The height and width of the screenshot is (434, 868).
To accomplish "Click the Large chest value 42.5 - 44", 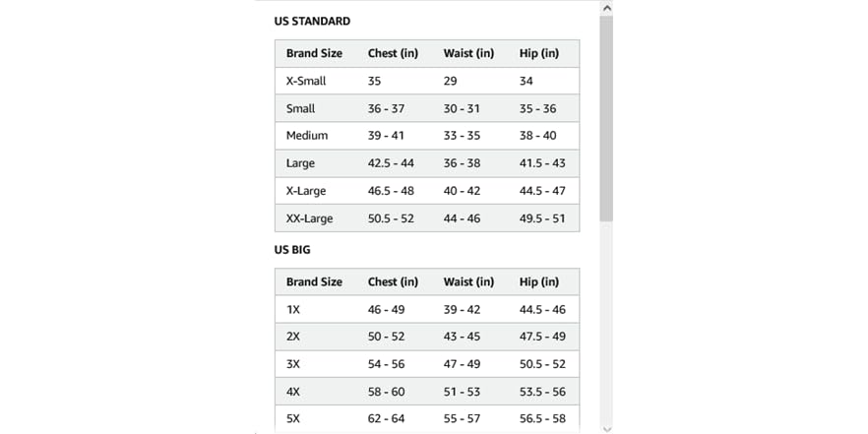I will tap(391, 163).
